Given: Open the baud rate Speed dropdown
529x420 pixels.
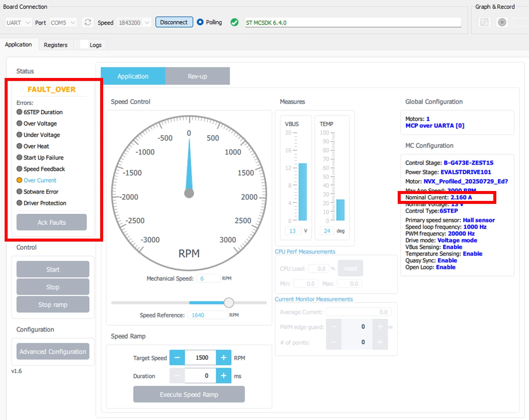Looking at the screenshot, I should 134,22.
